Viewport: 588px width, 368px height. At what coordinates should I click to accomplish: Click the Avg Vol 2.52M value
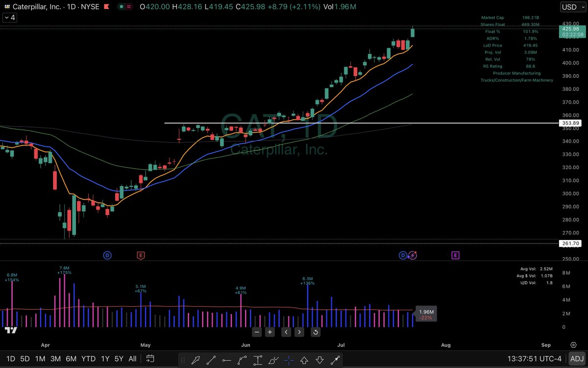coord(546,269)
